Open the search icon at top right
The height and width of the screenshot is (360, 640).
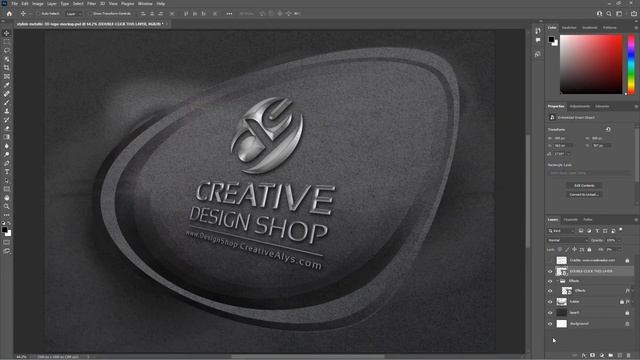point(609,13)
